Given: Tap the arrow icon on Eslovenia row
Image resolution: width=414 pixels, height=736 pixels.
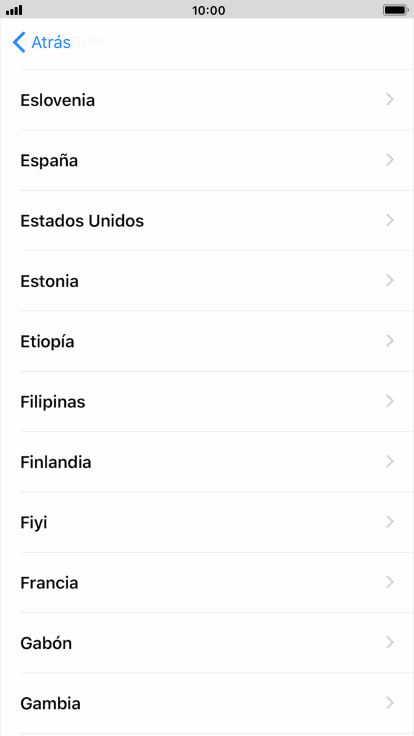Looking at the screenshot, I should [390, 100].
